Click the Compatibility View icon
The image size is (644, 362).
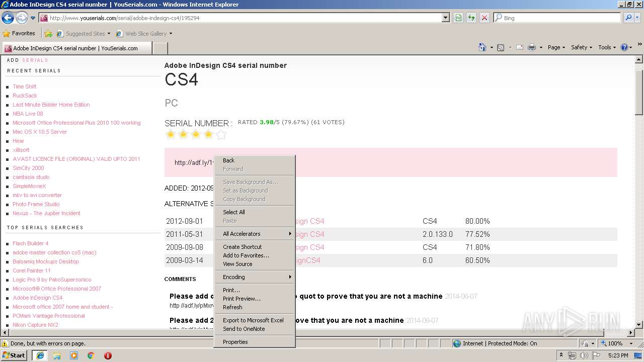point(458,18)
